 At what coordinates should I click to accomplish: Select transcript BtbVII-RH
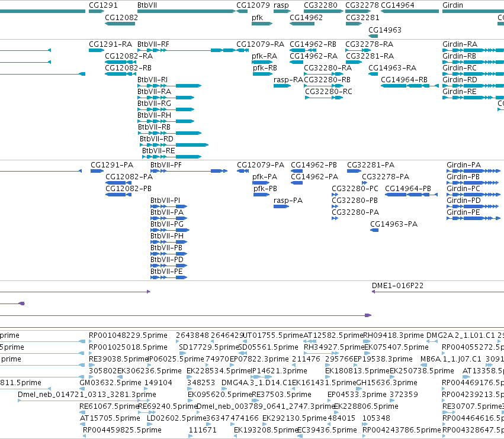pyautogui.click(x=166, y=121)
